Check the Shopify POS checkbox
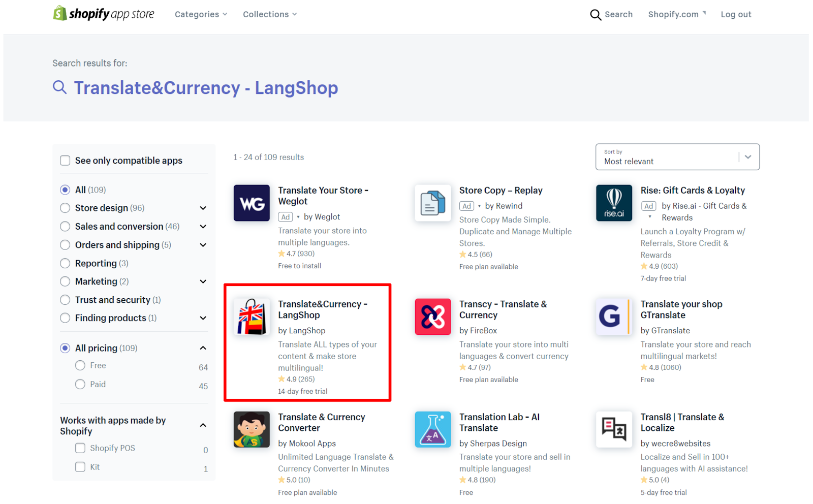The image size is (813, 504). tap(80, 448)
